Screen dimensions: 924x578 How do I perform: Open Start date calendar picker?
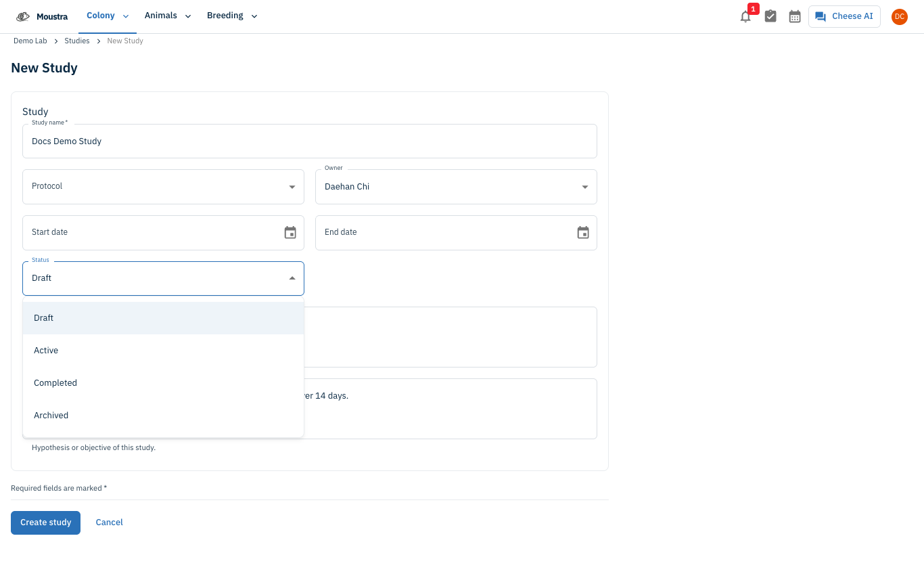click(290, 232)
